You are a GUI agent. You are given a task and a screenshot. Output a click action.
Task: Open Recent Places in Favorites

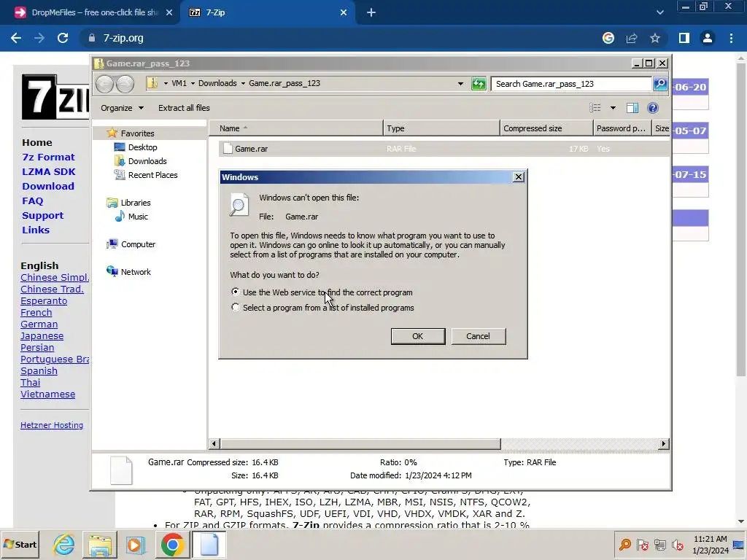152,175
